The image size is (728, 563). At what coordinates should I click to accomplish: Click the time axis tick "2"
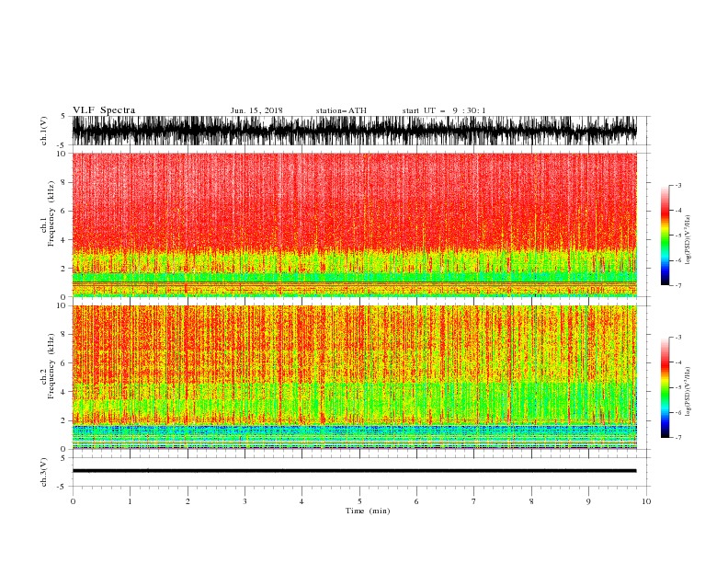(188, 501)
